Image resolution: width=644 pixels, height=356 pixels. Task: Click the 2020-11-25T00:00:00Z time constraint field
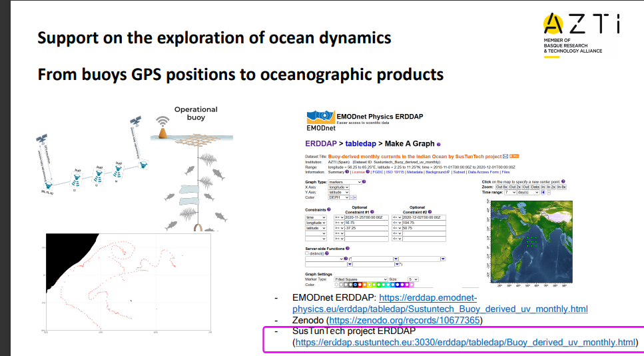click(x=366, y=217)
